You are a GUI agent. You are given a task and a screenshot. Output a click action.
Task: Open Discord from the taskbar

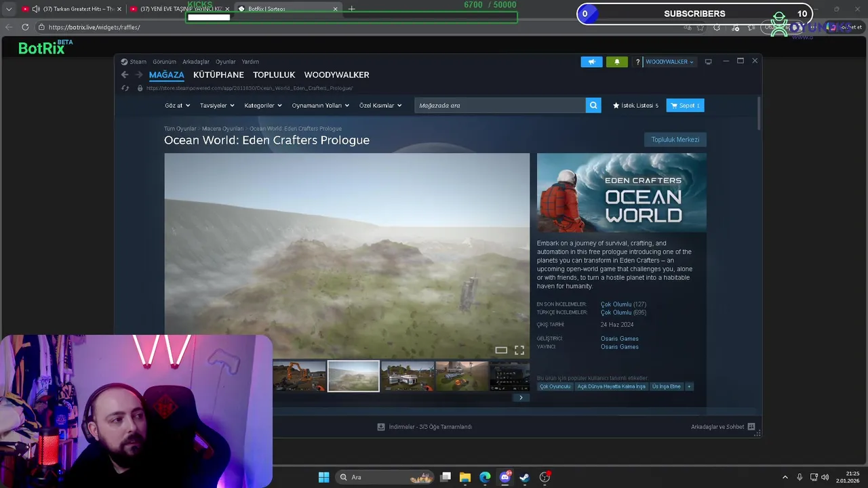(505, 477)
